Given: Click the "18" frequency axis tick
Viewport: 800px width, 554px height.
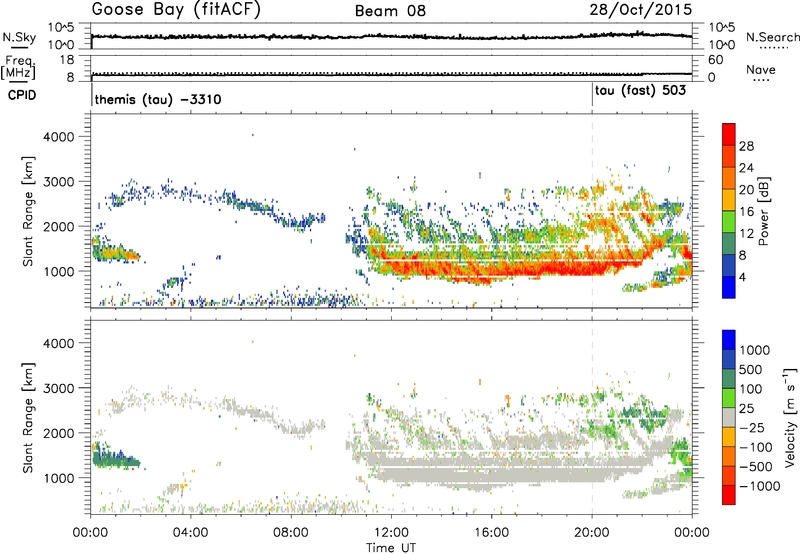Looking at the screenshot, I should [x=67, y=60].
